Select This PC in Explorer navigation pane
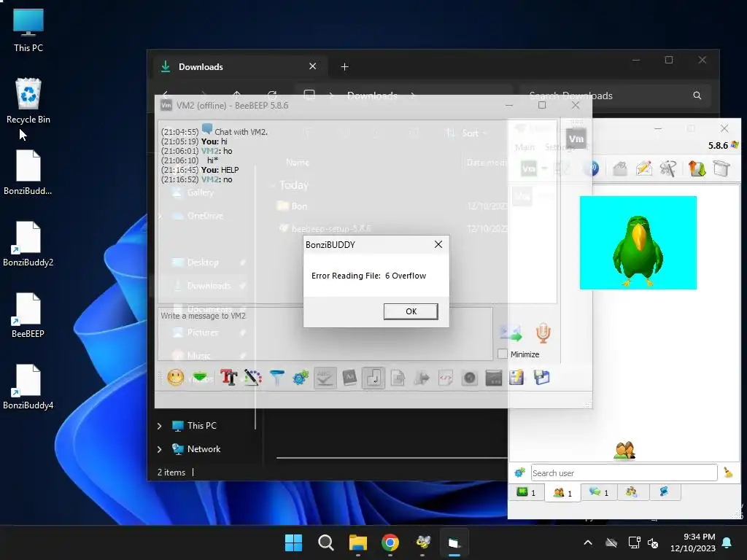 tap(201, 426)
